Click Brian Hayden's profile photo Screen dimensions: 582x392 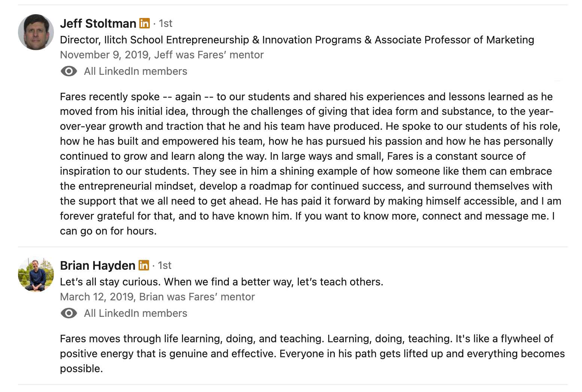pos(36,274)
